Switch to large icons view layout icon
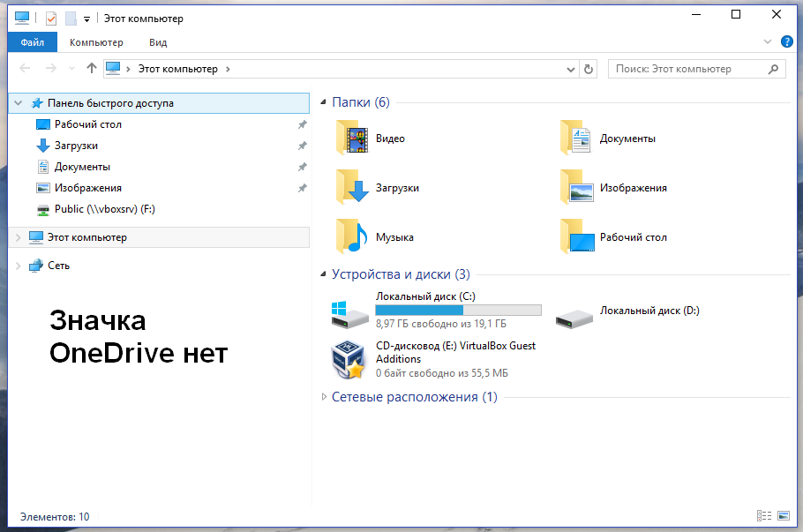Screen dimensions: 803x532 click(784, 515)
